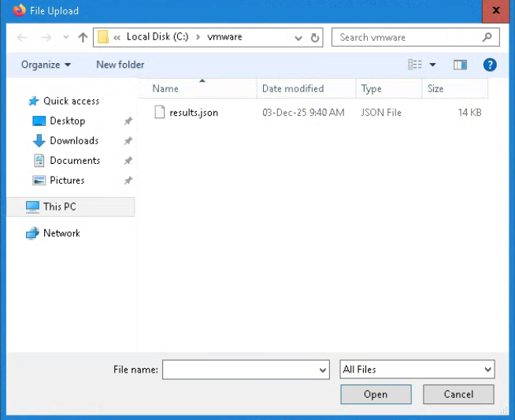The width and height of the screenshot is (515, 420).
Task: Open Network in the sidebar
Action: pyautogui.click(x=61, y=233)
